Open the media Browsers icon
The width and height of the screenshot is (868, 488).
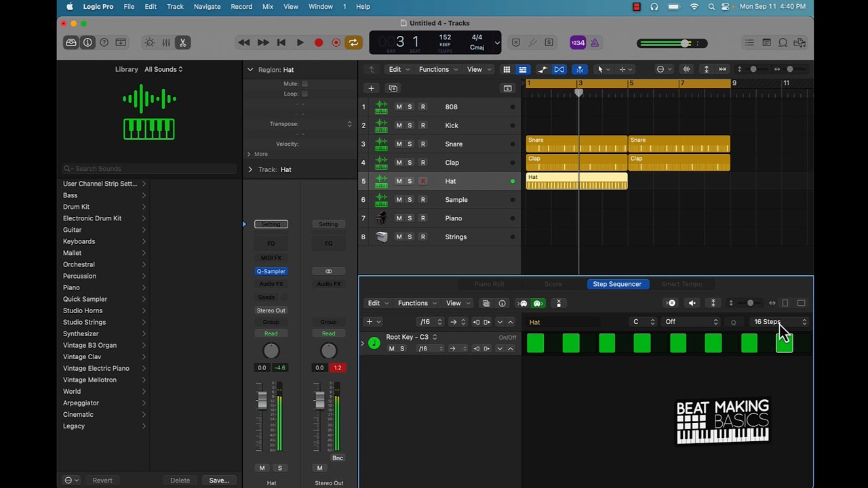[x=800, y=43]
